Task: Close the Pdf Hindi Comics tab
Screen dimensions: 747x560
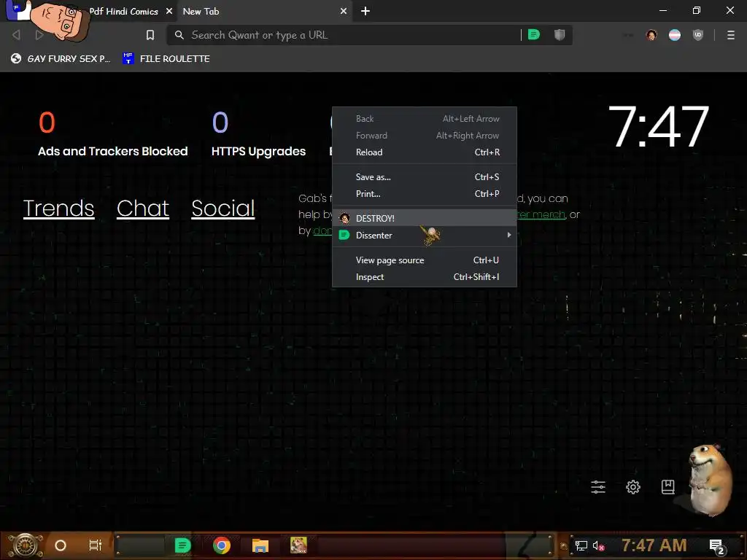Action: point(169,11)
